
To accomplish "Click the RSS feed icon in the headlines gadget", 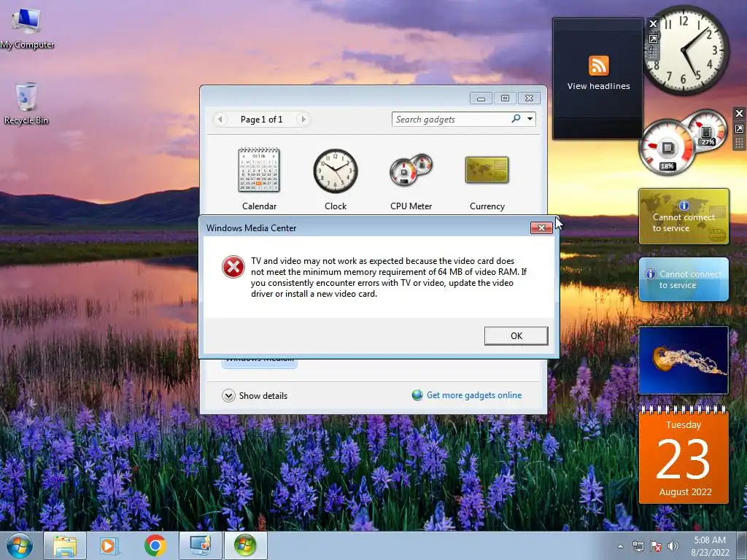I will 598,66.
